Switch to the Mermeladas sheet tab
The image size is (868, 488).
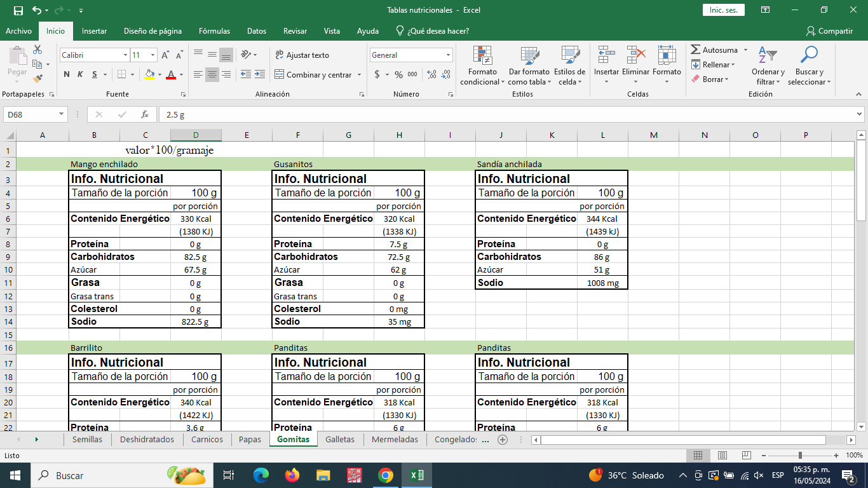pyautogui.click(x=395, y=439)
